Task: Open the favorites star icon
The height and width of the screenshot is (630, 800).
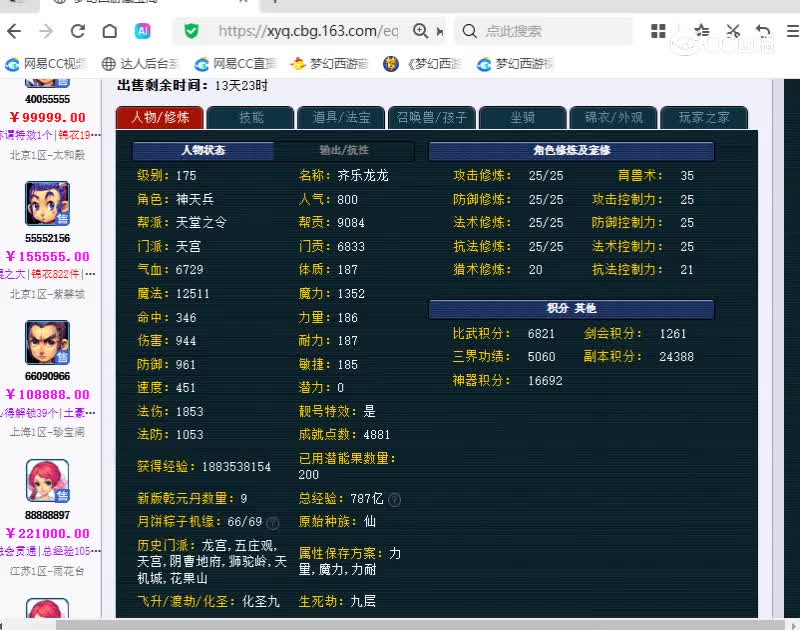Action: point(702,31)
